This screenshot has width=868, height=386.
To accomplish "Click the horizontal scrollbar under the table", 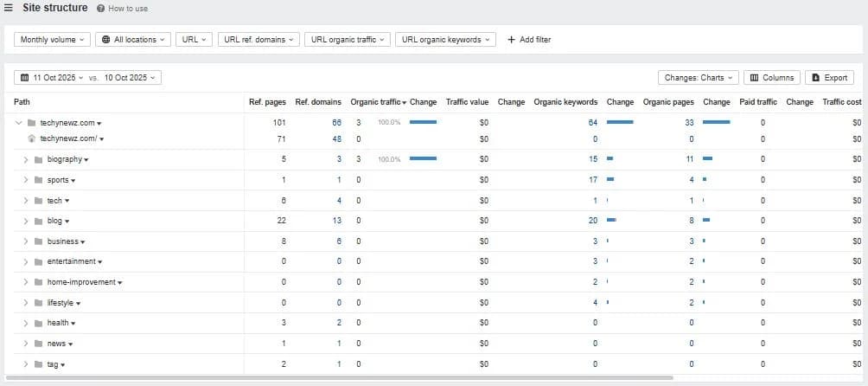I will pyautogui.click(x=340, y=377).
